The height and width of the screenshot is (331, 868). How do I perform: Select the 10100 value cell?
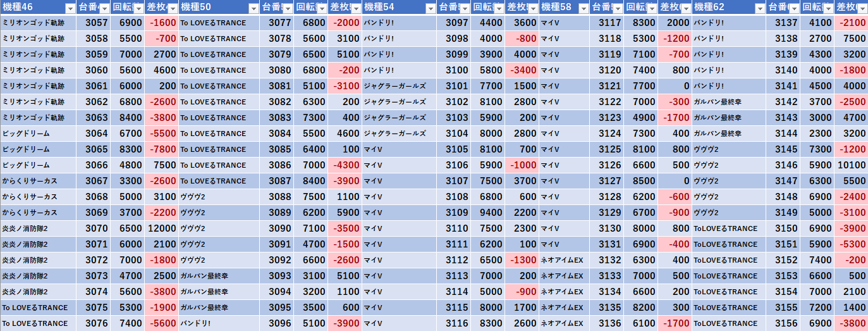coord(850,165)
